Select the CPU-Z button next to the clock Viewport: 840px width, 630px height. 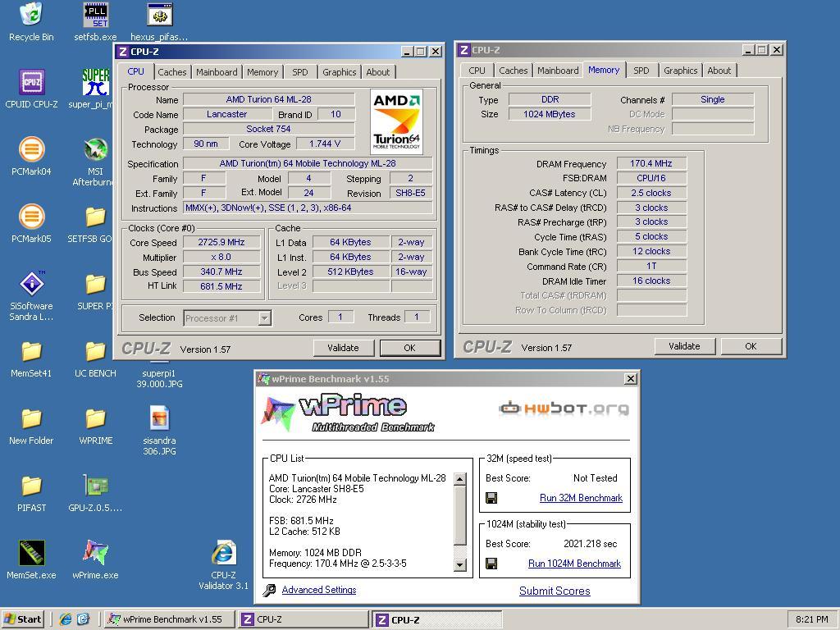438,619
